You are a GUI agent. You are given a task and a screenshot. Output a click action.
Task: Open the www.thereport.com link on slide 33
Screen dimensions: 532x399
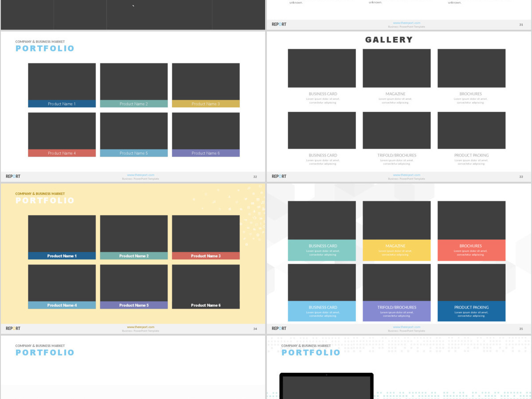407,175
